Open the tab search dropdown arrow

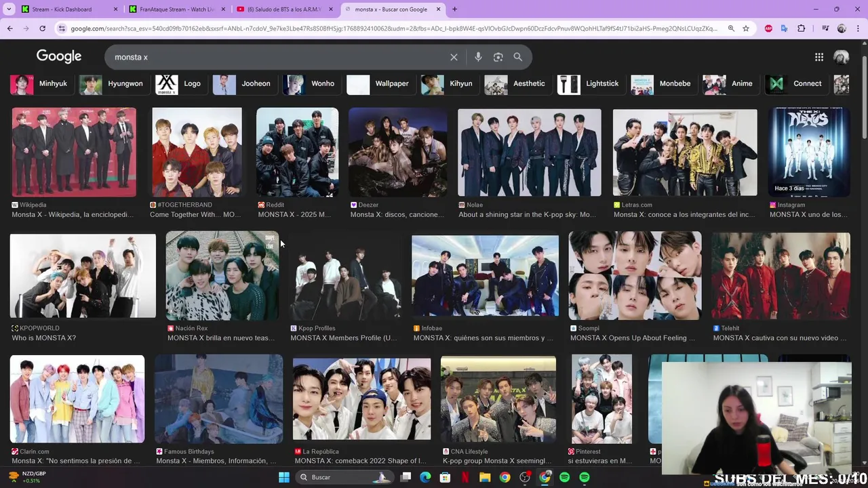pos(8,9)
